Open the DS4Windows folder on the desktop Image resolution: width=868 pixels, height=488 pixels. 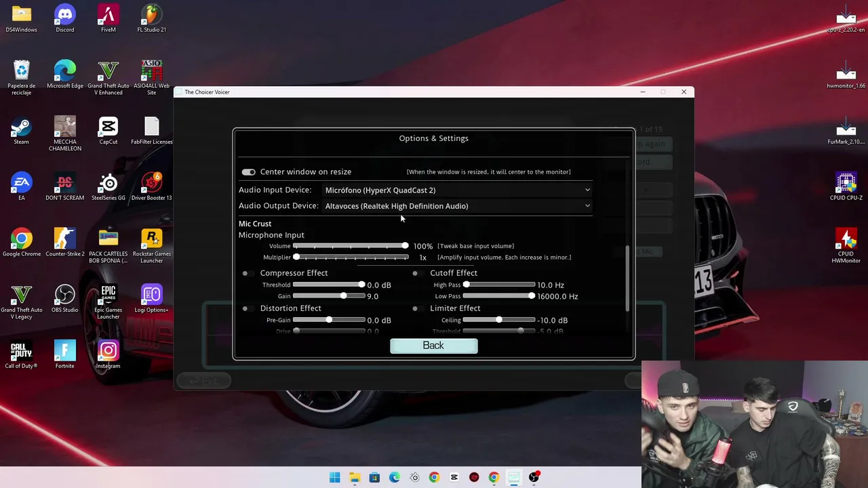click(22, 19)
